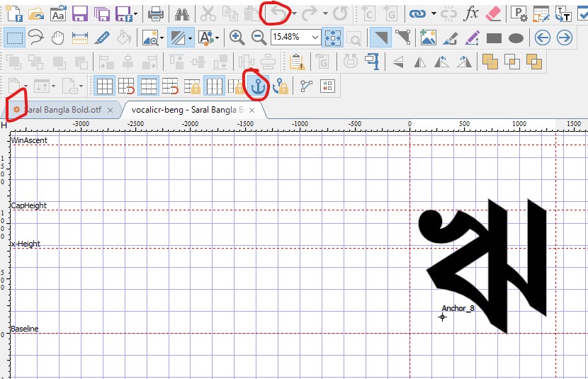The width and height of the screenshot is (588, 379).
Task: Close the vocalicr-beng glyph tab
Action: click(251, 111)
